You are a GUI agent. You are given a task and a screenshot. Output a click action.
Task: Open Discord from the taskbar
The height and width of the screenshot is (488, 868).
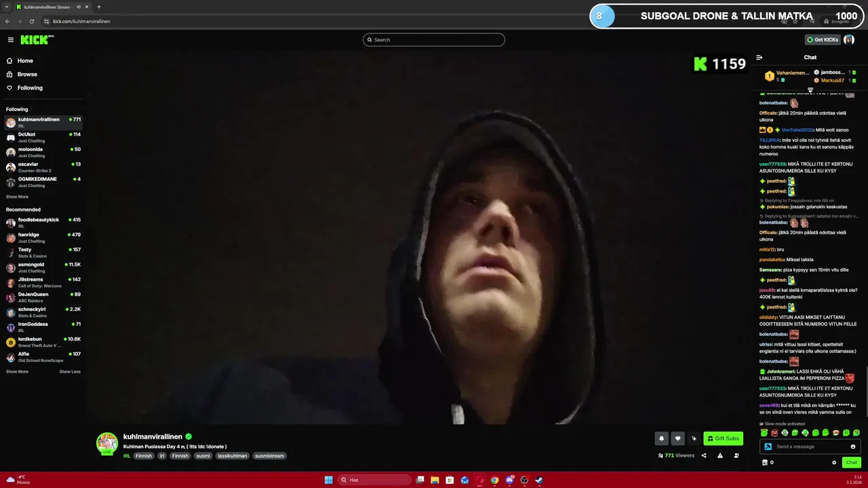click(x=509, y=480)
